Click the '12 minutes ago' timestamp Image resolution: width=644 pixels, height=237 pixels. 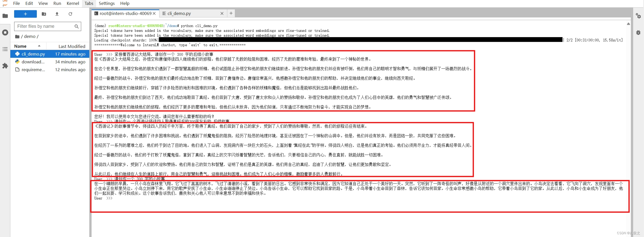point(70,70)
